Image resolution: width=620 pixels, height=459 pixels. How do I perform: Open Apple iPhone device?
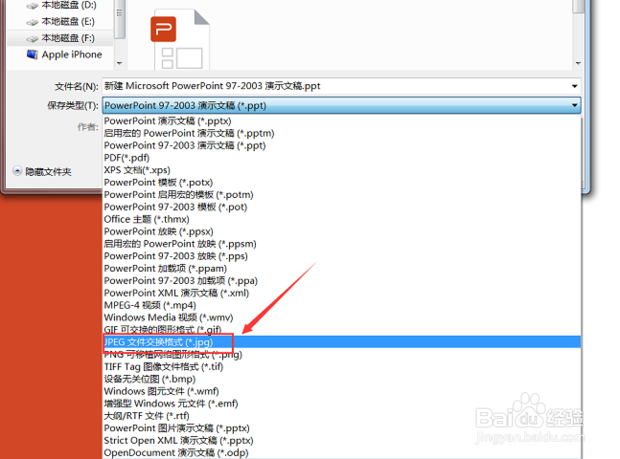72,55
